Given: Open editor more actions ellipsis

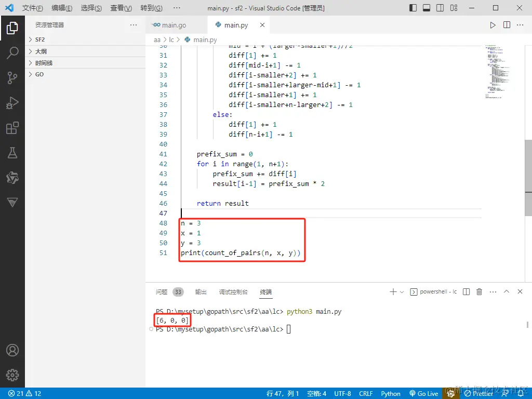Looking at the screenshot, I should pos(520,25).
